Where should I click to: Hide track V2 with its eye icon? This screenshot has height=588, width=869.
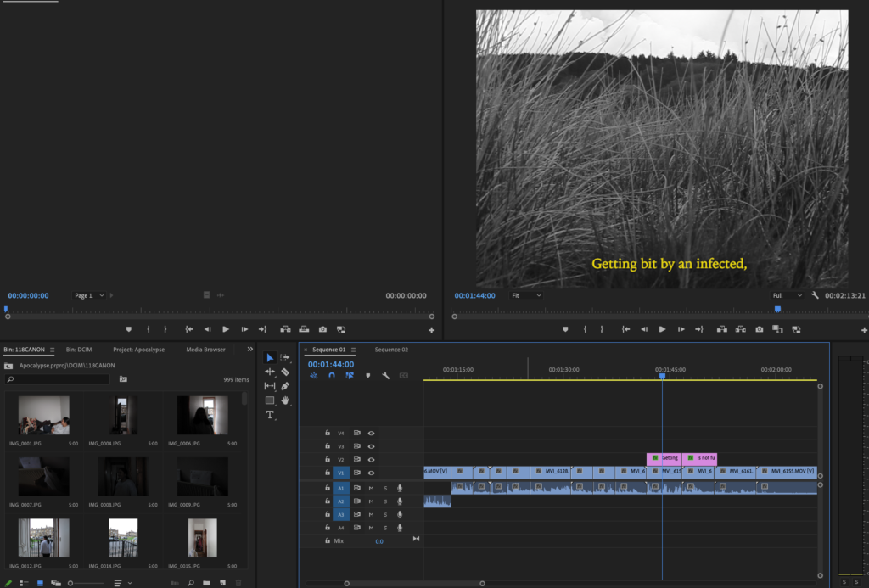[371, 459]
